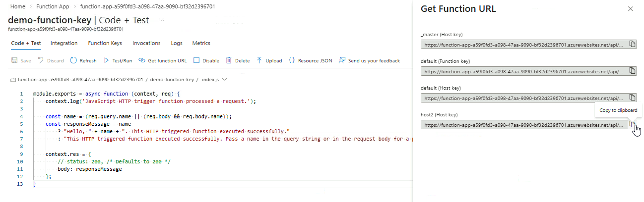
Task: Switch to the Integration tab
Action: tap(64, 43)
